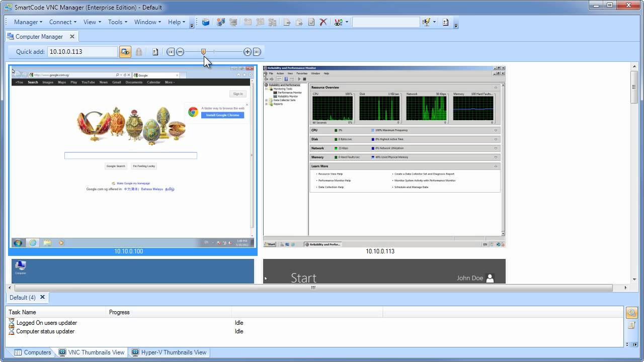Viewport: 644px width, 362px height.
Task: Click the red X delete icon
Action: tap(324, 22)
